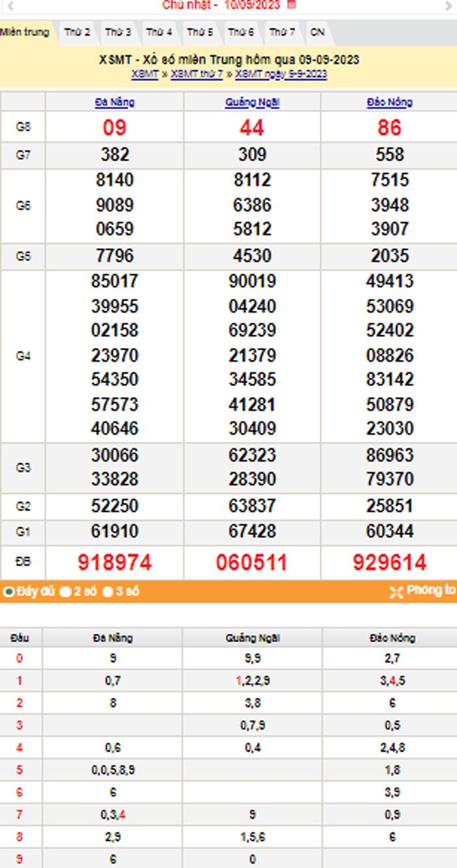Switch to the Miền trung tab
The image size is (457, 868).
pos(25,32)
